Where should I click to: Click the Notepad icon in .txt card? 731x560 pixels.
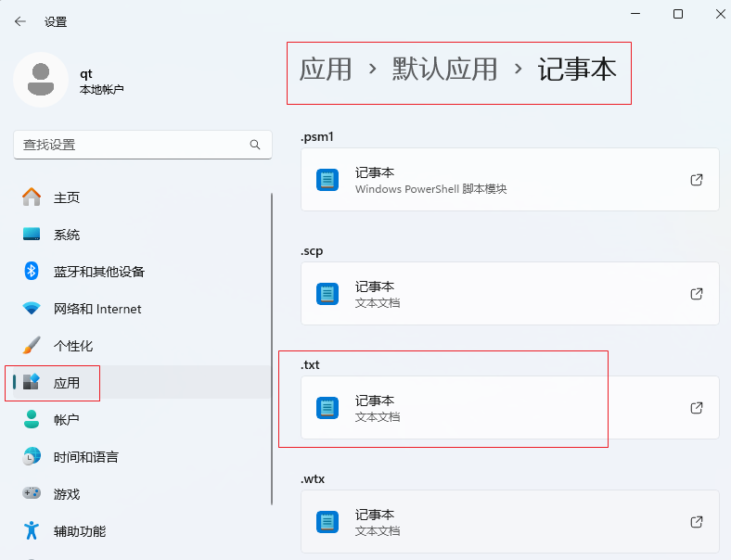pos(327,408)
